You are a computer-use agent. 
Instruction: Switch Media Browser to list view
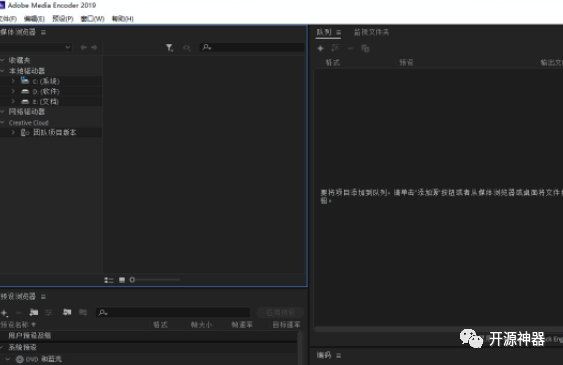[x=109, y=280]
